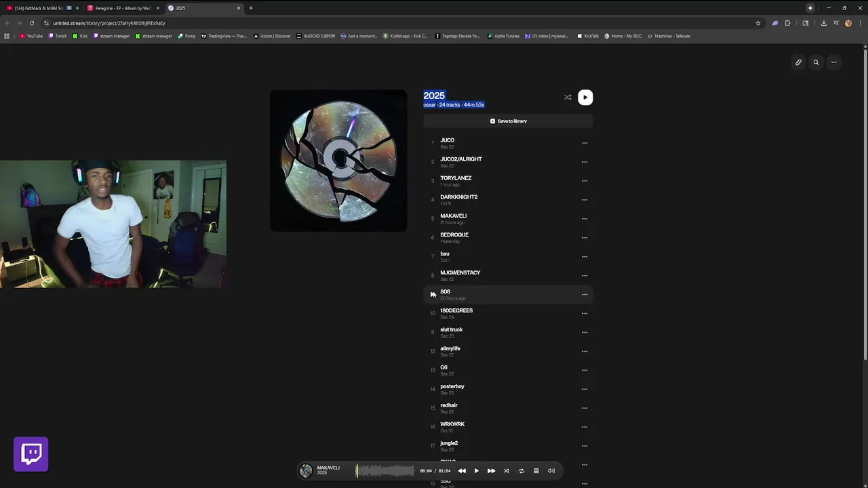Click the 2025 album title heading
The image size is (868, 488).
pyautogui.click(x=434, y=96)
